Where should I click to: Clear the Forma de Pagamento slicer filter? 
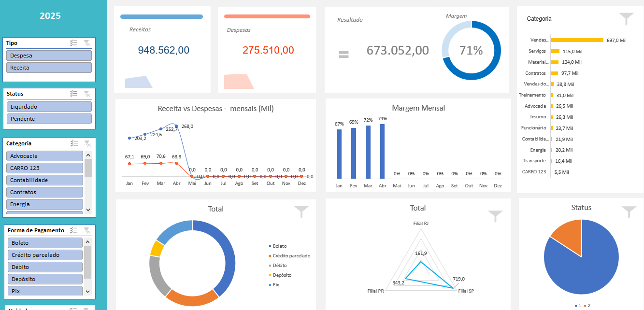point(87,230)
